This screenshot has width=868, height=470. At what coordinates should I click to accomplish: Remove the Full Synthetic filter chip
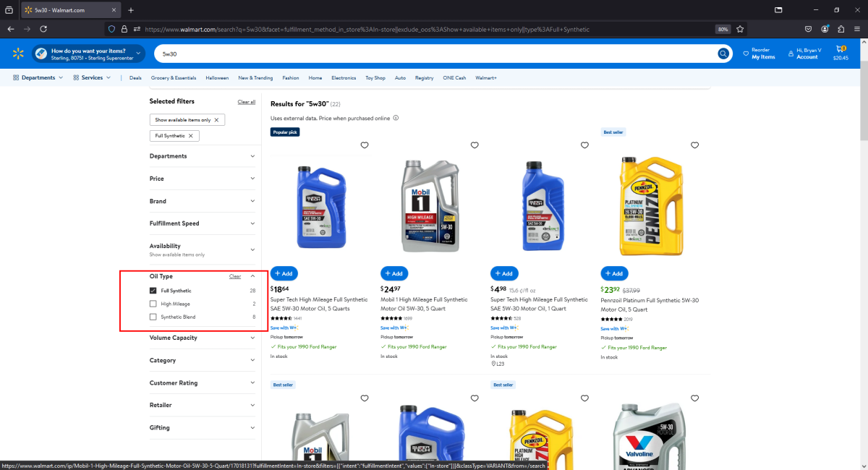tap(191, 135)
